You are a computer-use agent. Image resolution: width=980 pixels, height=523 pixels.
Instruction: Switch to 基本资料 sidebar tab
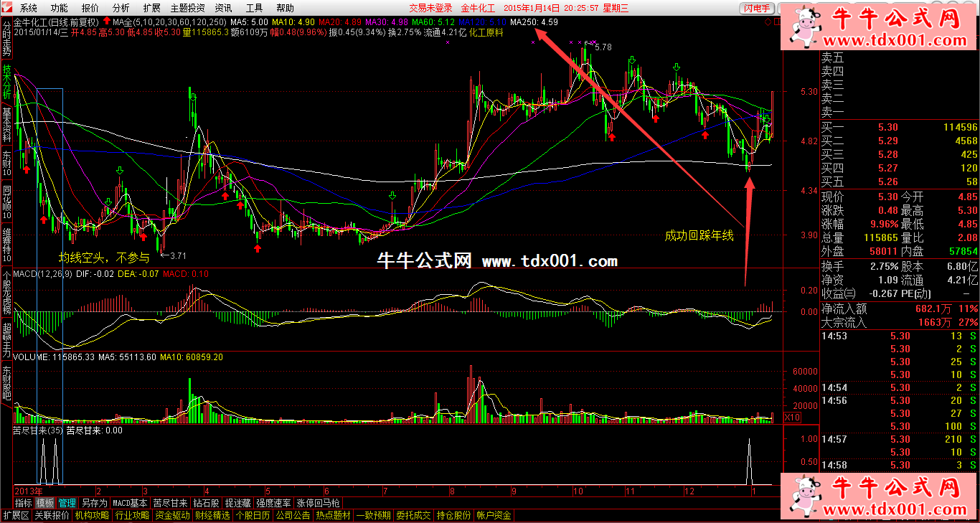click(x=6, y=124)
